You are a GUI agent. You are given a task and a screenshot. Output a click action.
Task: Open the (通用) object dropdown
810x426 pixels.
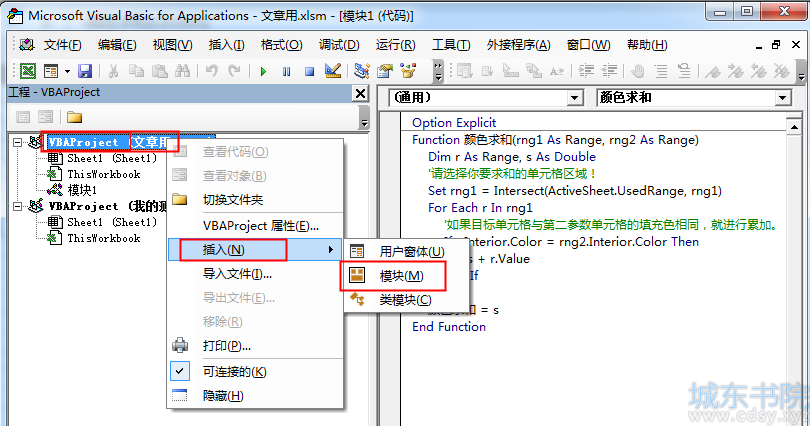point(574,98)
